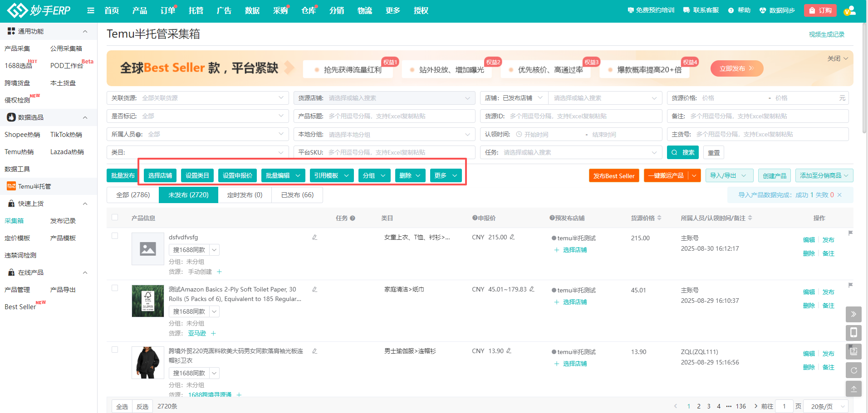Check the select-all checkbox in table header
Image resolution: width=868 pixels, height=413 pixels.
point(115,218)
